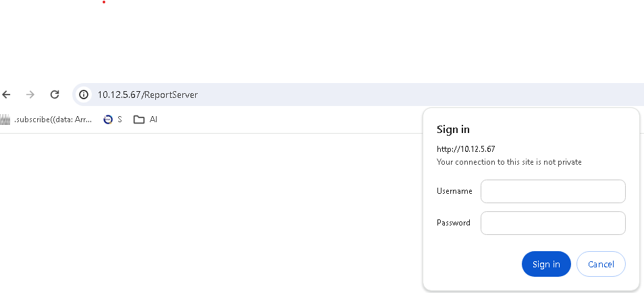Open the site information icon in address bar
Image resolution: width=644 pixels, height=293 pixels.
(x=84, y=95)
